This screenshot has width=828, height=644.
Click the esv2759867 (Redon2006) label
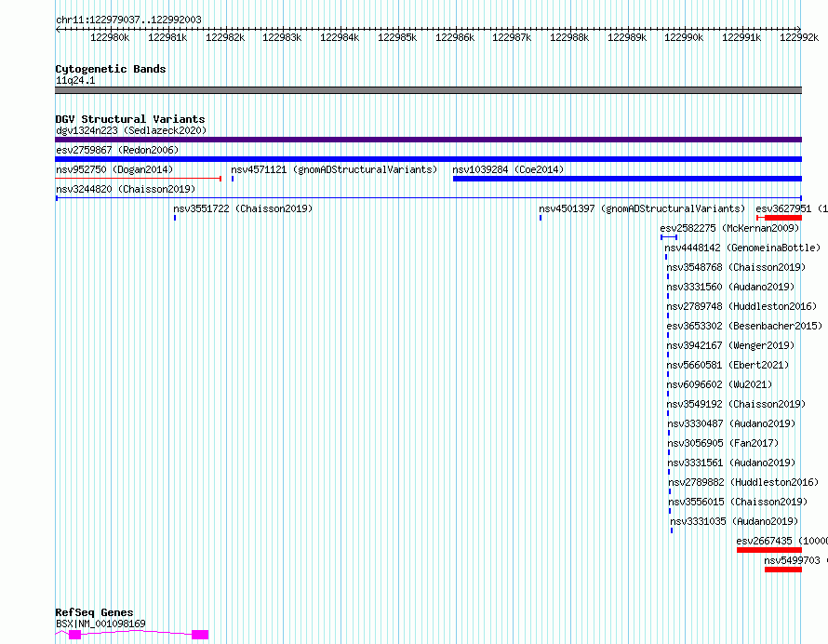pyautogui.click(x=117, y=150)
